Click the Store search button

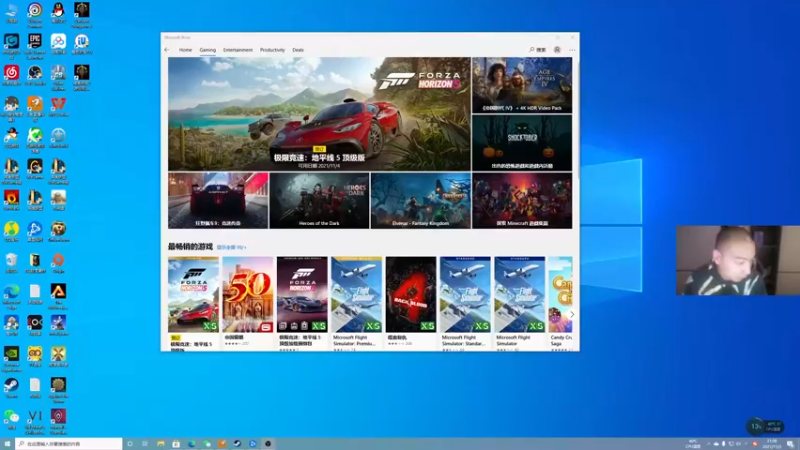click(x=538, y=50)
